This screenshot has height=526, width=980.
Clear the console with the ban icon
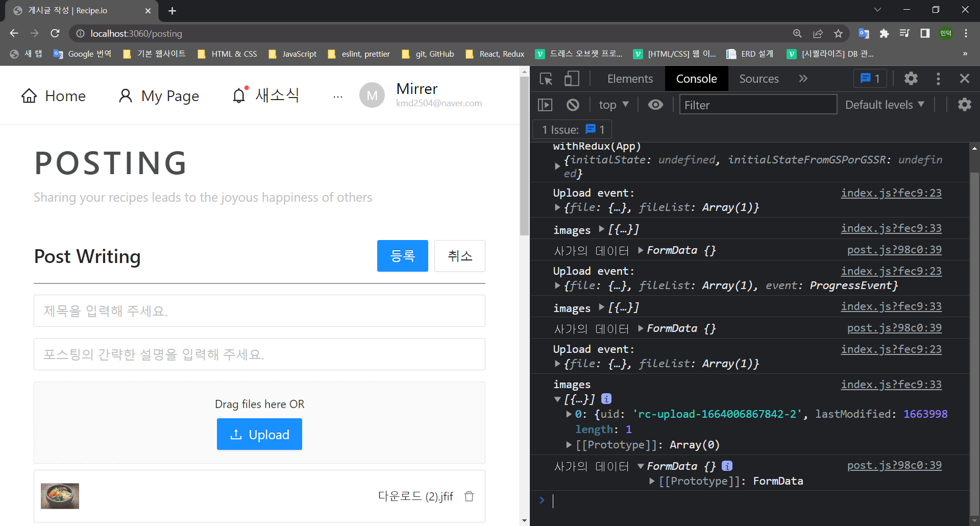pos(573,105)
